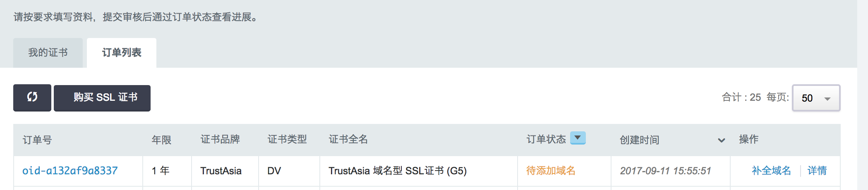Click the 2017-09-11 15:55:51 timestamp cell
This screenshot has height=190, width=868.
[665, 171]
